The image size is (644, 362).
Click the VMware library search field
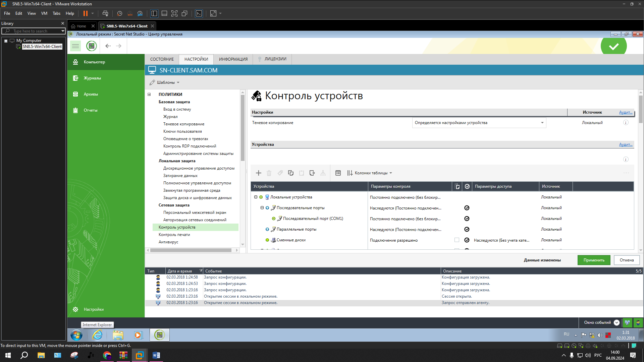tap(34, 31)
